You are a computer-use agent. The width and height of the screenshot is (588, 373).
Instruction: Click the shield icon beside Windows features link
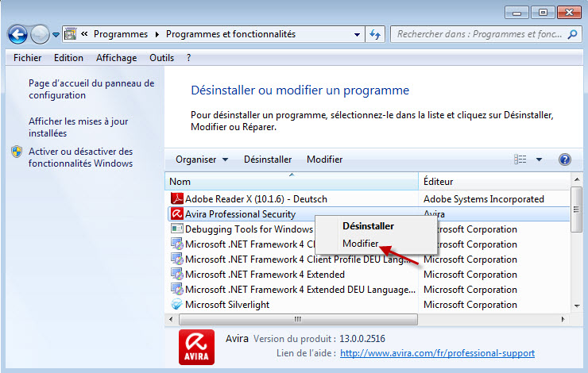17,152
